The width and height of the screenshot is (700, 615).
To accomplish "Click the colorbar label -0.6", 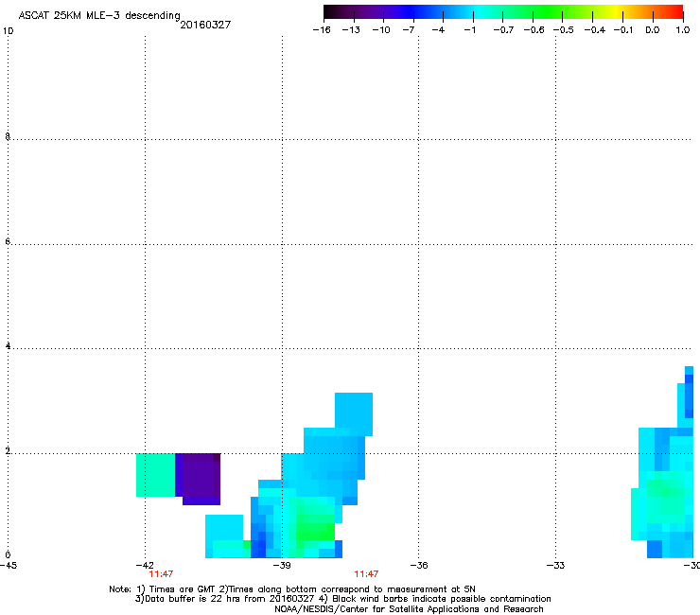I will coord(534,30).
